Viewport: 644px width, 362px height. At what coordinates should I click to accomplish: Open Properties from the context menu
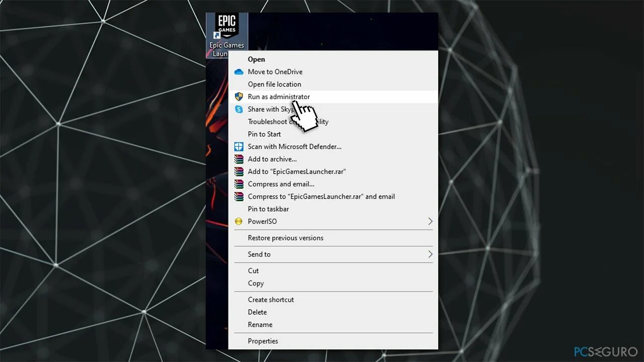[333, 341]
